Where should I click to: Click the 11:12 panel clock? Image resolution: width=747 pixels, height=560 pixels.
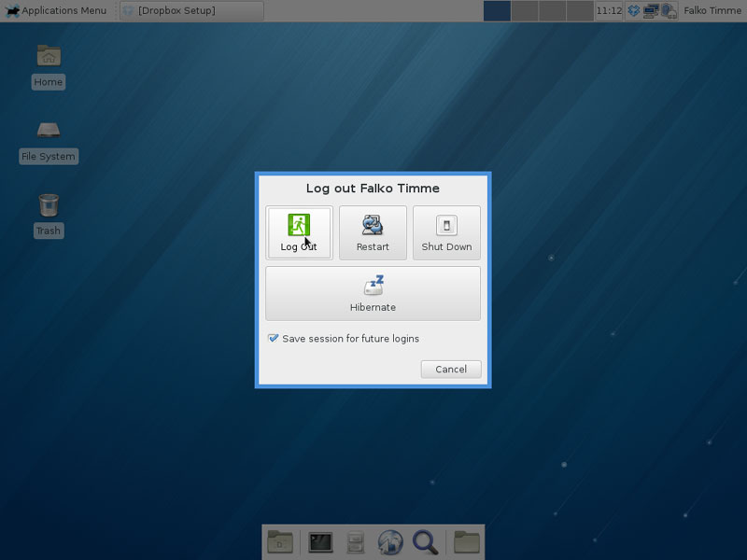click(609, 10)
